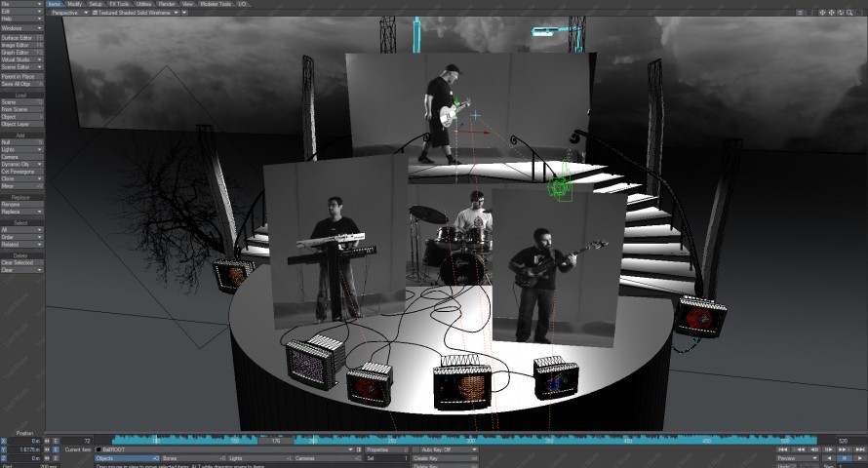
Task: Toggle the viewport shading checkbox for Textured Shaded Solid Wireframe
Action: (x=95, y=13)
